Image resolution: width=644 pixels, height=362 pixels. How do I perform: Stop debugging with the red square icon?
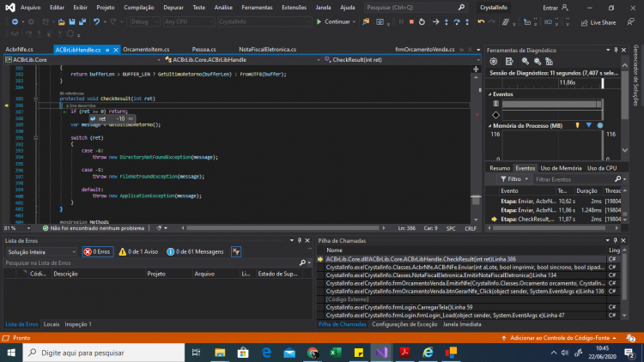tap(411, 21)
